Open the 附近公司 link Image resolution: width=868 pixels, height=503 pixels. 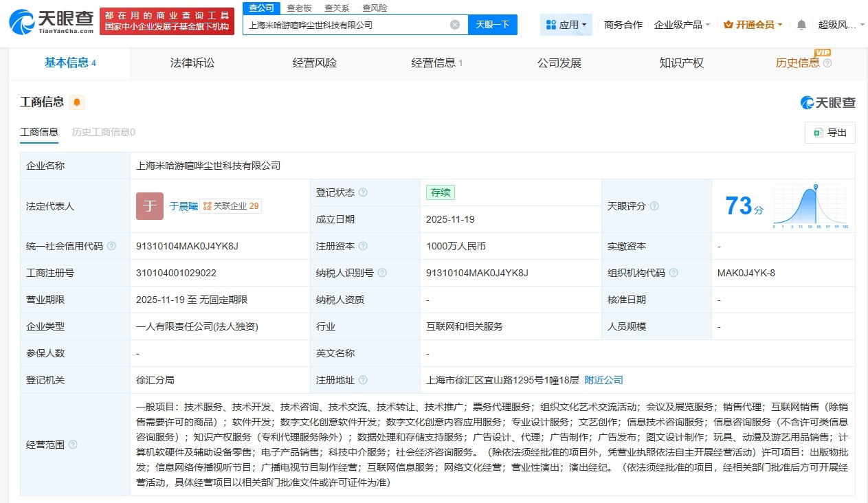pyautogui.click(x=603, y=380)
